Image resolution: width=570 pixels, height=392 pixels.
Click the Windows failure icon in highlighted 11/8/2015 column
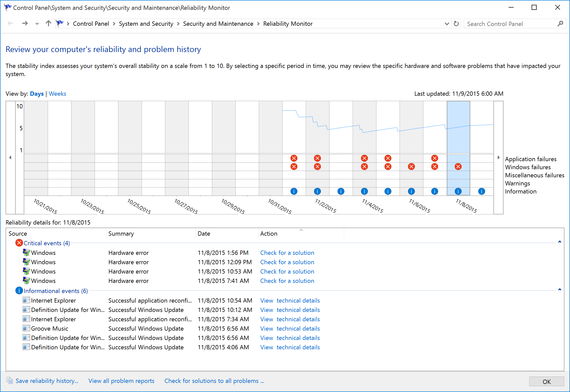pos(458,166)
